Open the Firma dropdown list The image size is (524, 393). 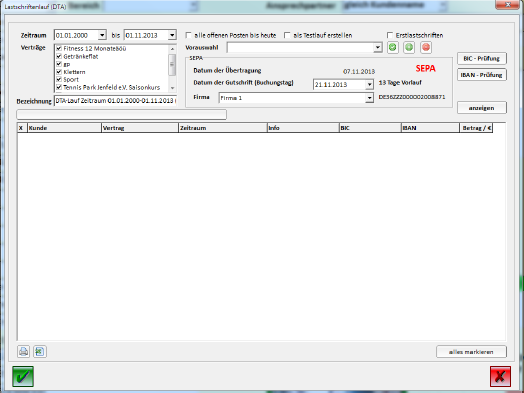click(x=369, y=98)
